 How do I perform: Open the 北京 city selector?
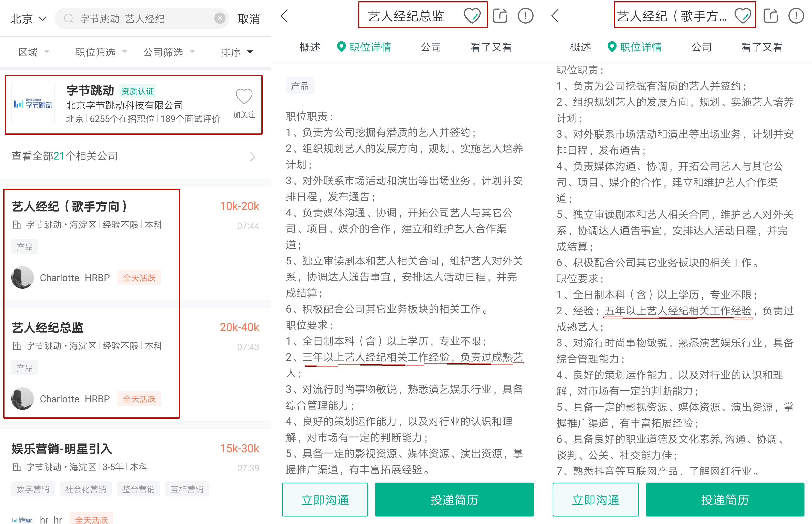click(28, 19)
